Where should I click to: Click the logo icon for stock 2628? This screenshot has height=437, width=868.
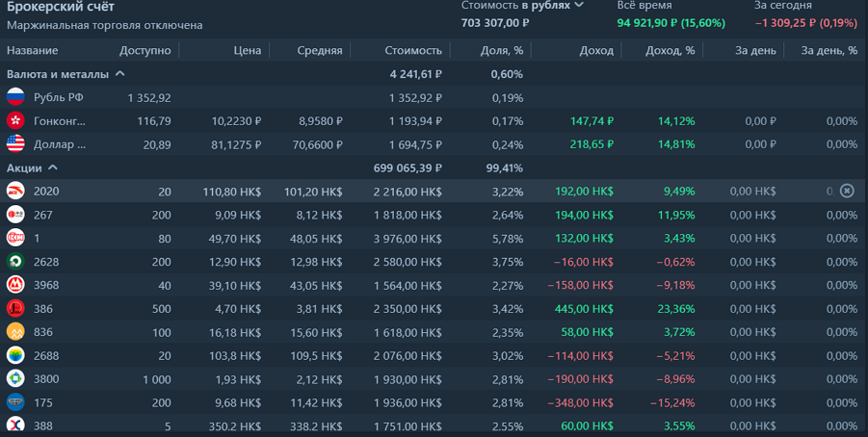tap(15, 262)
